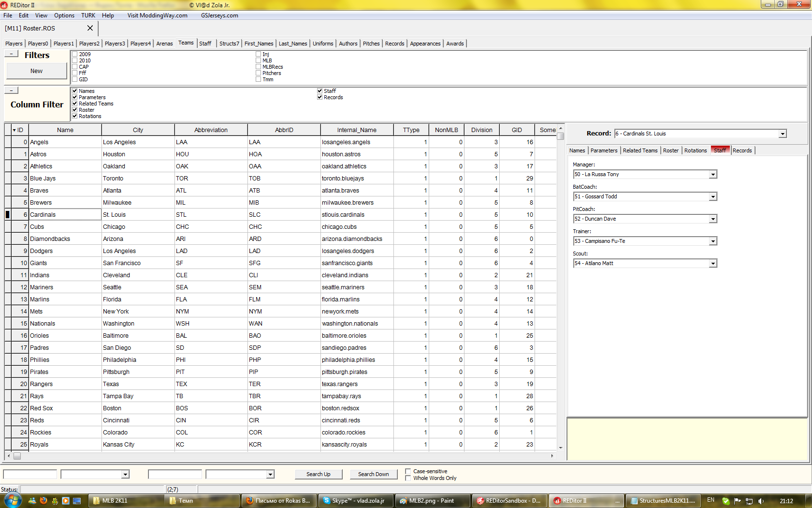Open MLB2.png Paint taskbar window

[x=433, y=501]
